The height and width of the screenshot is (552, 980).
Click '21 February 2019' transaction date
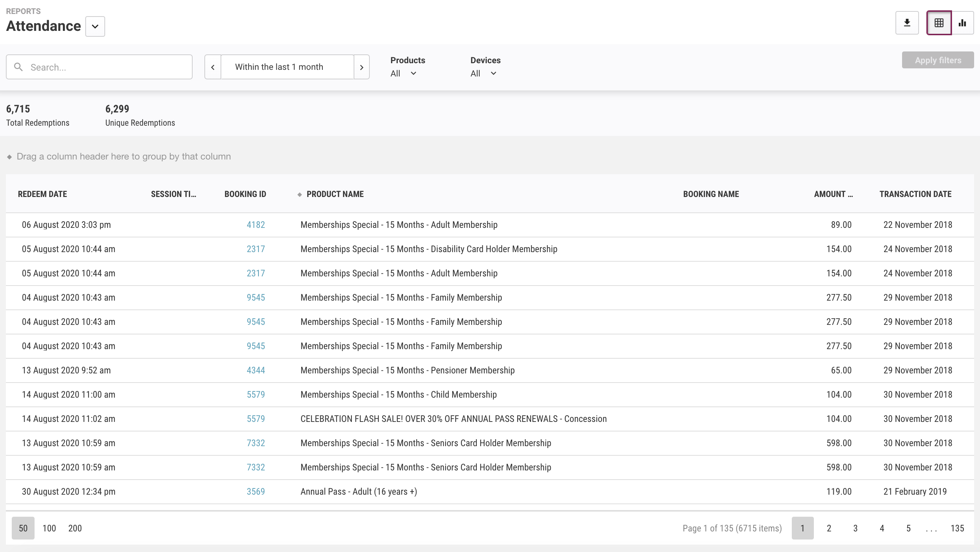tap(915, 491)
